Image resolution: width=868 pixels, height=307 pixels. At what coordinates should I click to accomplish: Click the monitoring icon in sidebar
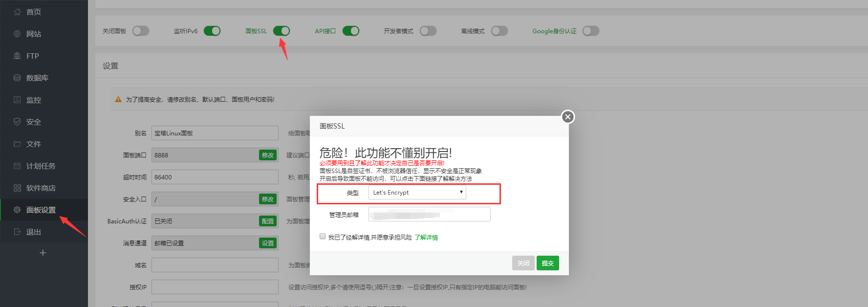click(17, 100)
